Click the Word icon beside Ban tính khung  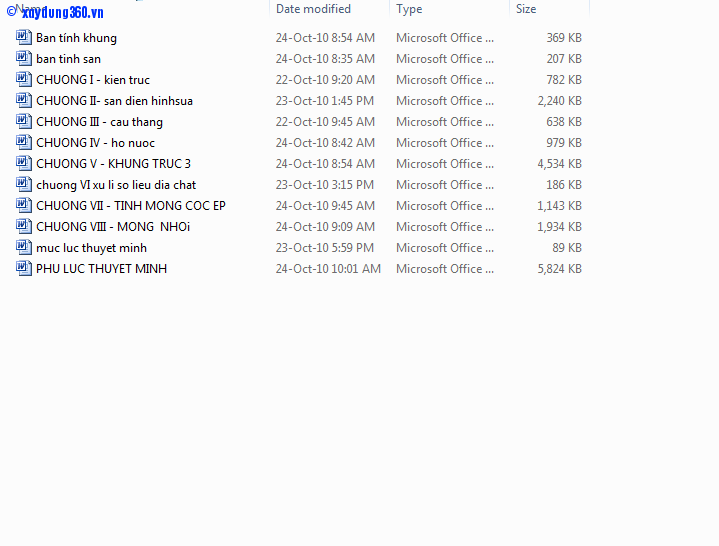[24, 38]
